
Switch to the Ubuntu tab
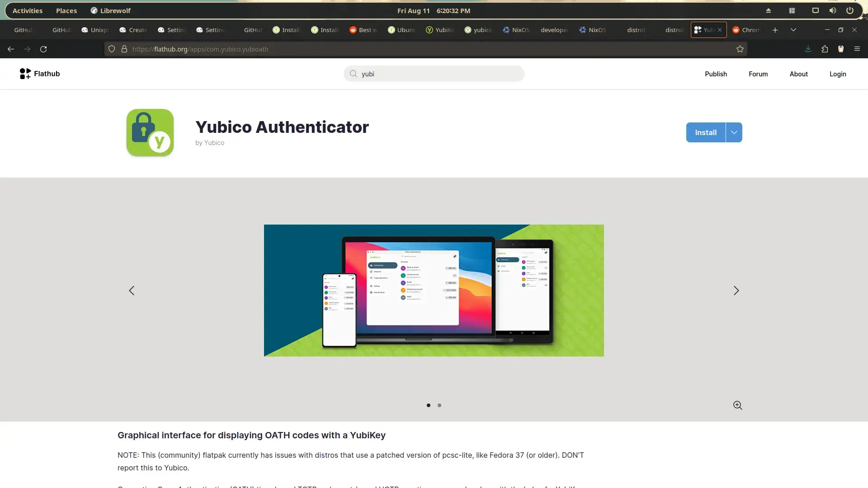point(402,30)
